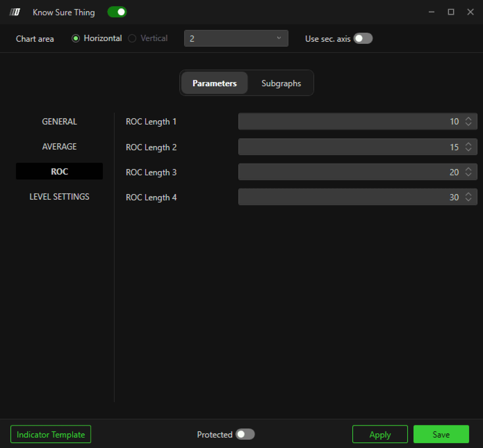The height and width of the screenshot is (448, 483).
Task: Click the app logo icon in title bar
Action: (x=15, y=12)
